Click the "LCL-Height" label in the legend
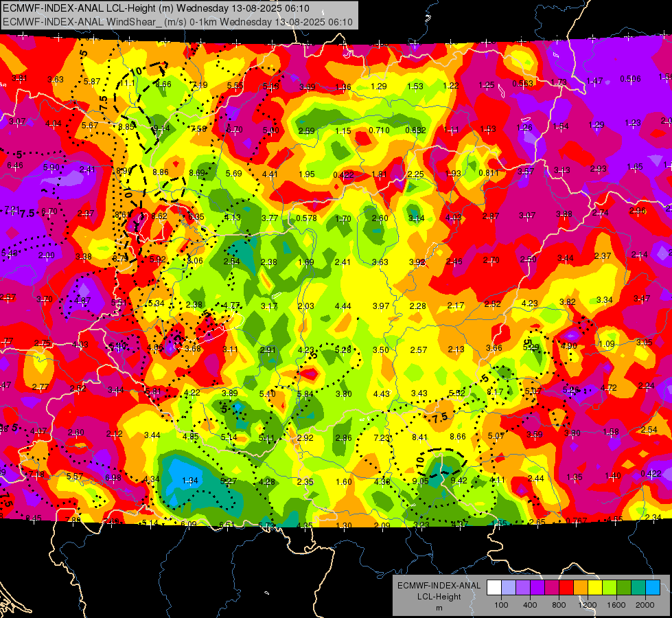This screenshot has width=672, height=618. (439, 597)
